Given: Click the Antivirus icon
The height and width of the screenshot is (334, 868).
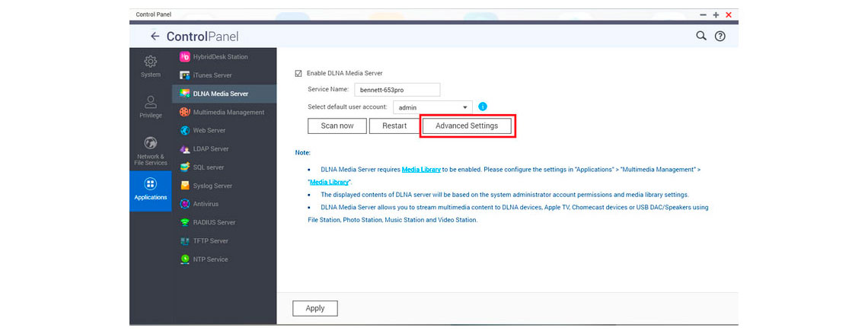Looking at the screenshot, I should [185, 204].
